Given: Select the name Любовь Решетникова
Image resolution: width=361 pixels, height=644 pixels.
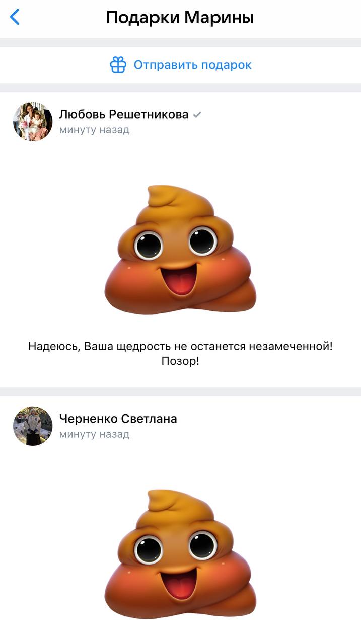Looking at the screenshot, I should [124, 114].
